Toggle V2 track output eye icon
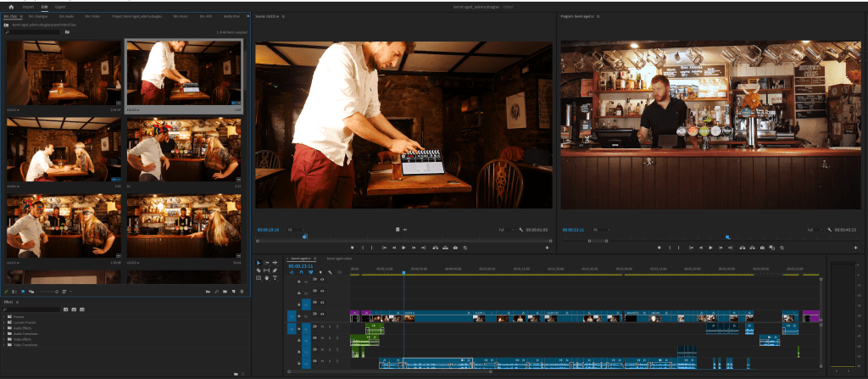 (x=322, y=303)
